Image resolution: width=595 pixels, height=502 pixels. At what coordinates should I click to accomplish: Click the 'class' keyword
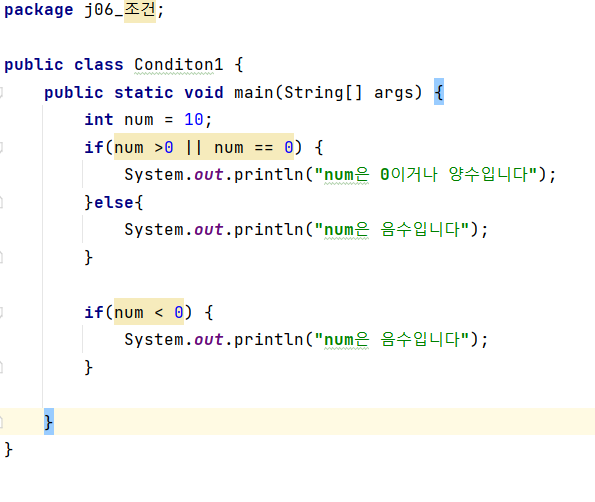point(99,65)
